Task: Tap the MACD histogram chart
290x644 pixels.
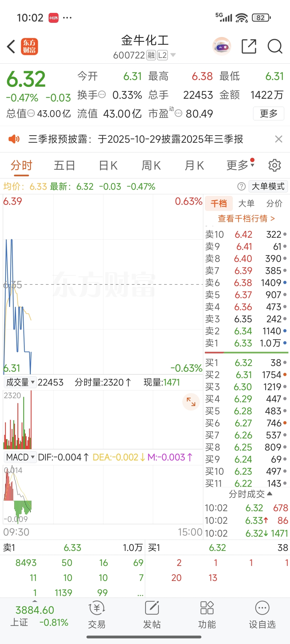Action: pyautogui.click(x=103, y=494)
